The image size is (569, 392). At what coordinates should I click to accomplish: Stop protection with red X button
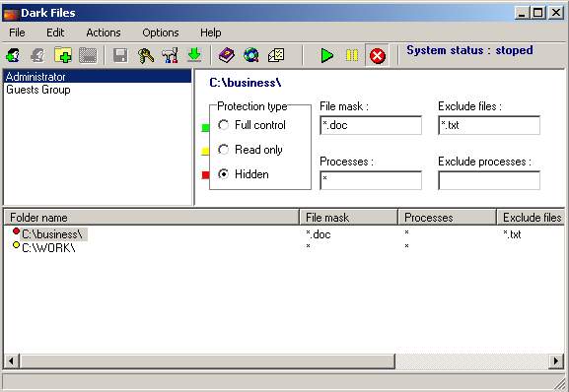tap(378, 56)
